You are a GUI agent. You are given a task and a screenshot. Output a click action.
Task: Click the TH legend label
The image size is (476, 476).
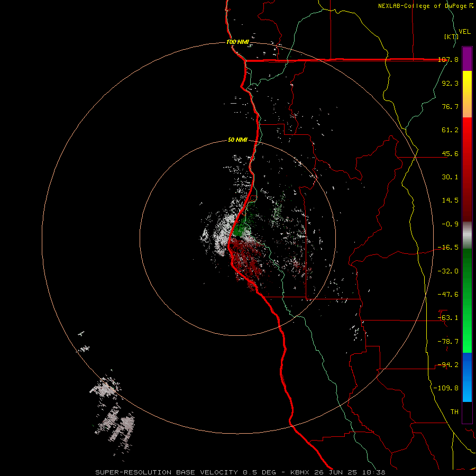click(x=454, y=412)
